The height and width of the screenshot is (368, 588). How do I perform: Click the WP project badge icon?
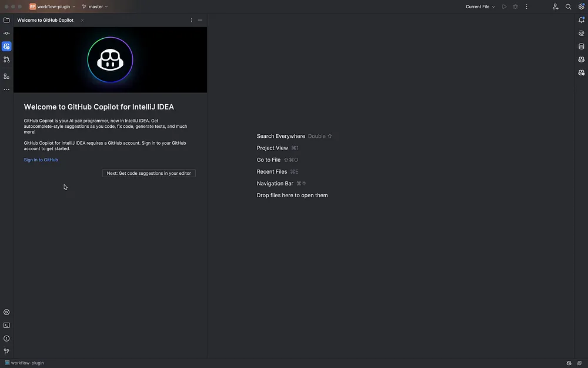coord(32,6)
